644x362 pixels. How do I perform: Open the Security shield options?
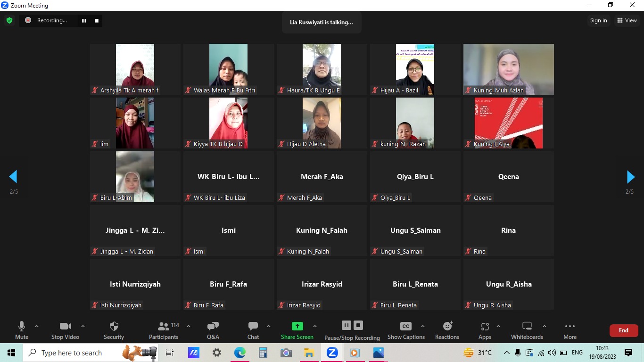pos(114,330)
